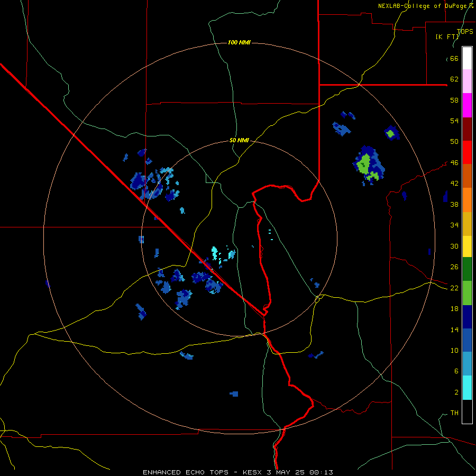Screen dimensions: 476x476
Task: Select the light blue legend swatch
Action: point(467,364)
